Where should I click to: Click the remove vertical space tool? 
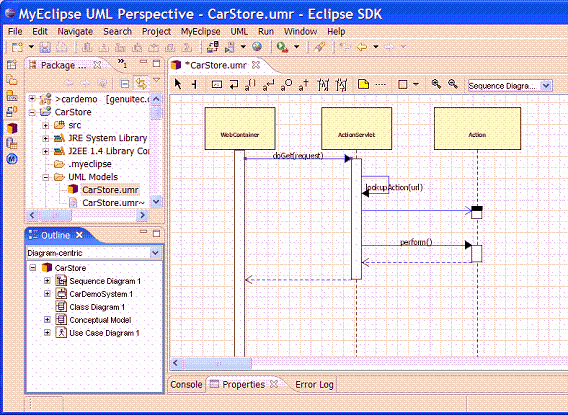click(341, 85)
